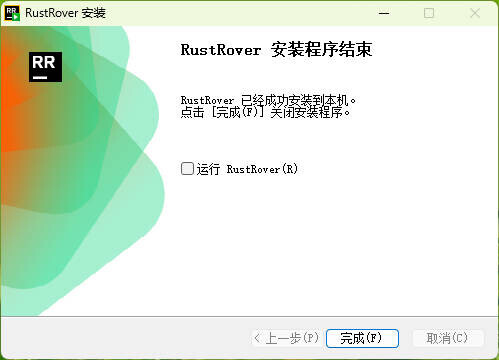Click the left chevron on the 上一步 button
The height and width of the screenshot is (360, 499).
coord(257,338)
